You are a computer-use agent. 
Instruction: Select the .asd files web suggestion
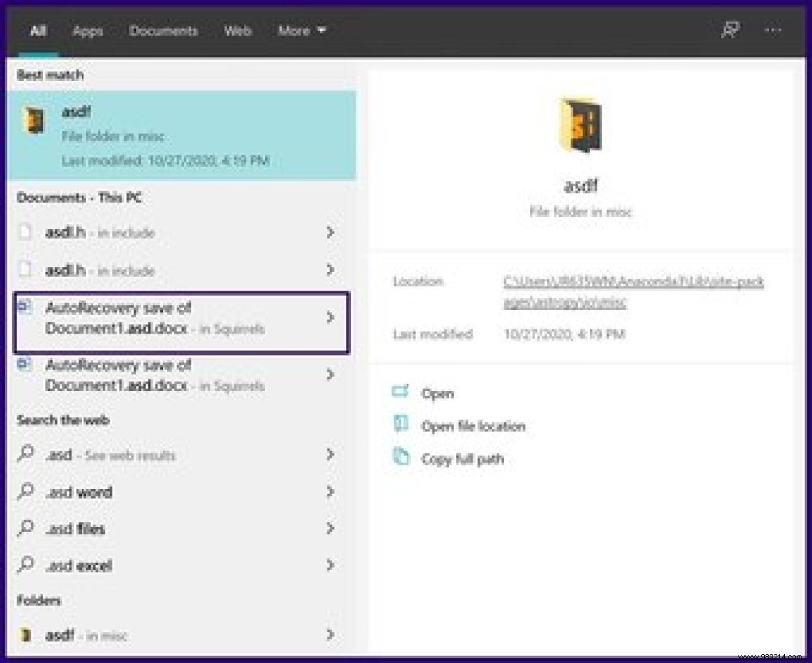(x=75, y=528)
